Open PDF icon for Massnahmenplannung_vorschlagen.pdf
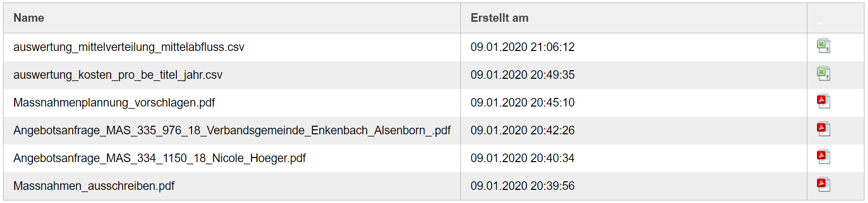This screenshot has width=868, height=203. 824,101
